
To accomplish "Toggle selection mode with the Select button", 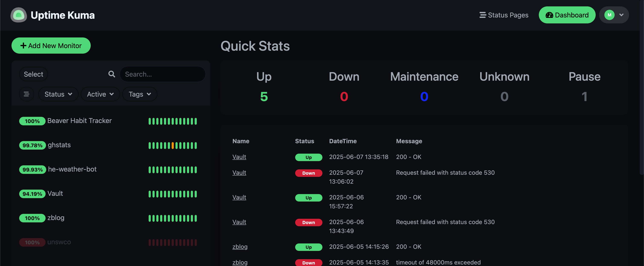I will (33, 74).
